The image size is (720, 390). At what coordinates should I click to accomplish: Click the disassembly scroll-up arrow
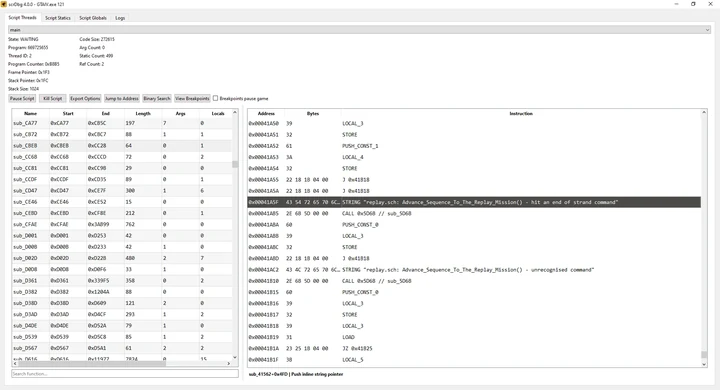pyautogui.click(x=704, y=113)
